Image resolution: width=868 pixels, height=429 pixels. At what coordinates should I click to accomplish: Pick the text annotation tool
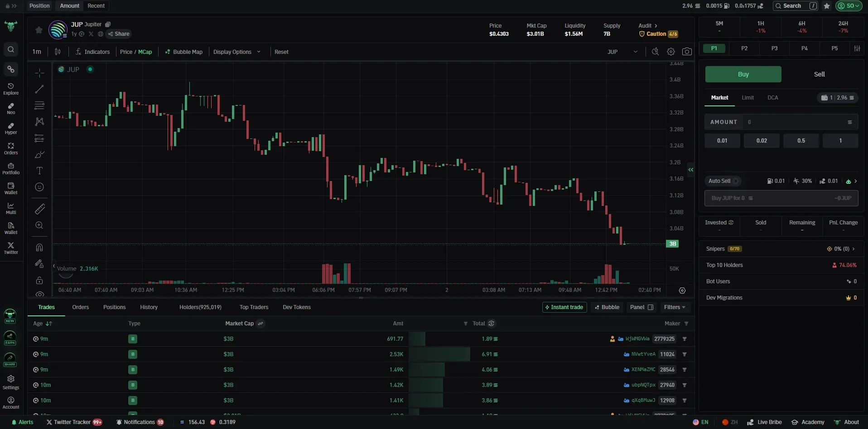coord(39,171)
